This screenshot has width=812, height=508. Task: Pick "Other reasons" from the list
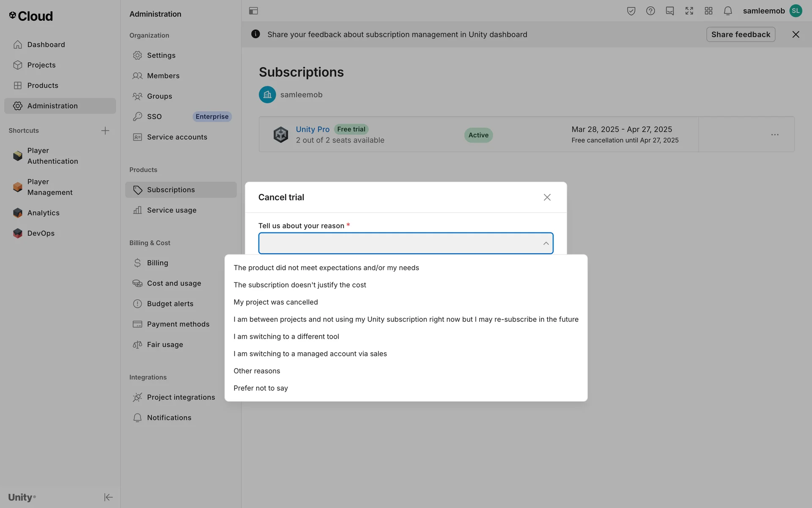pyautogui.click(x=257, y=371)
